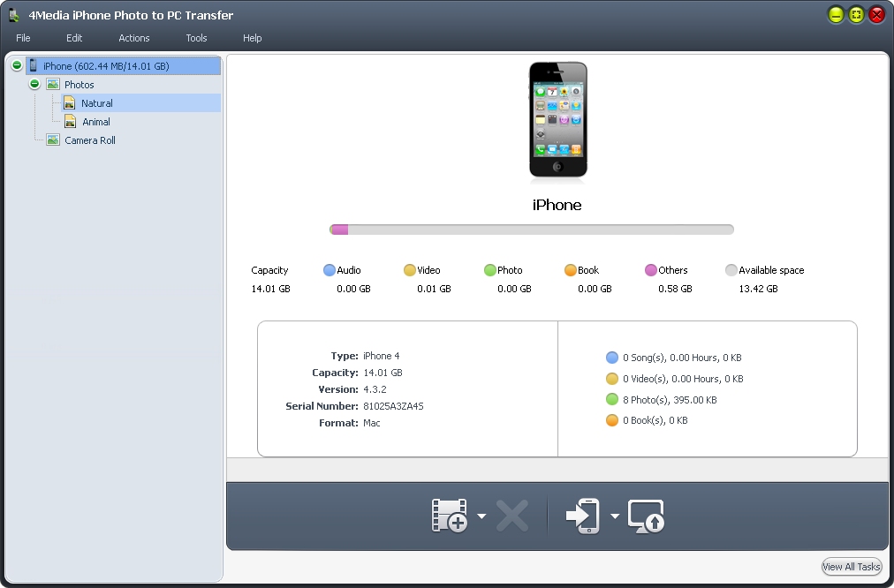Click the Video value 0.01 GB
This screenshot has height=588, width=894.
[434, 289]
